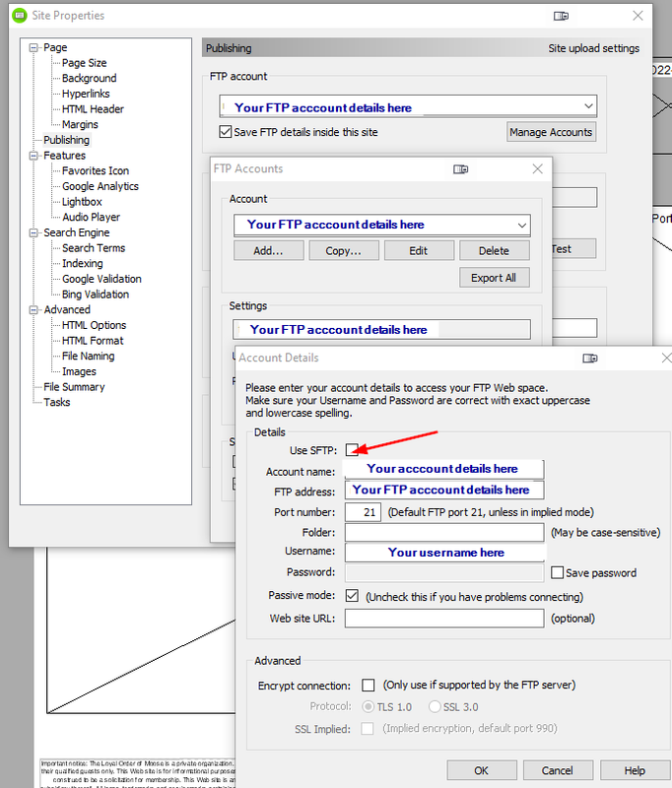Viewport: 672px width, 788px height.
Task: Open Search Terms settings
Action: click(94, 248)
